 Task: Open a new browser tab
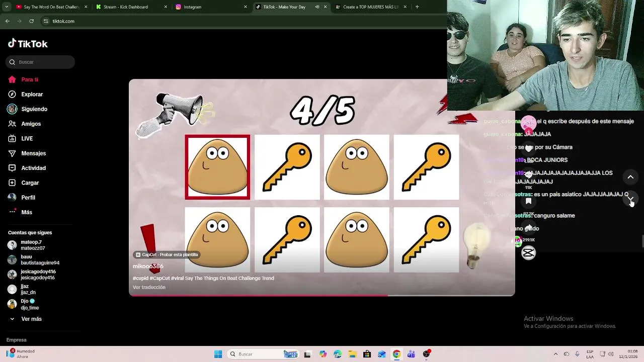(x=417, y=7)
